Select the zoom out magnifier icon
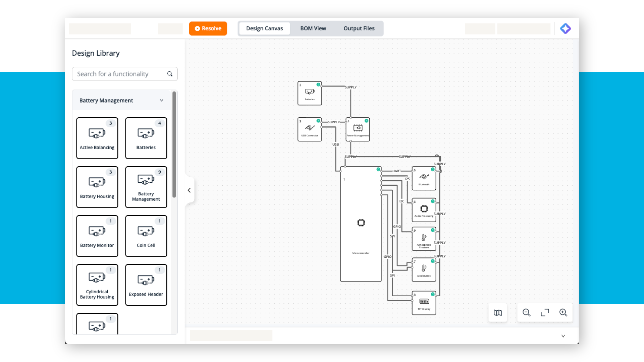The width and height of the screenshot is (644, 362). [527, 312]
